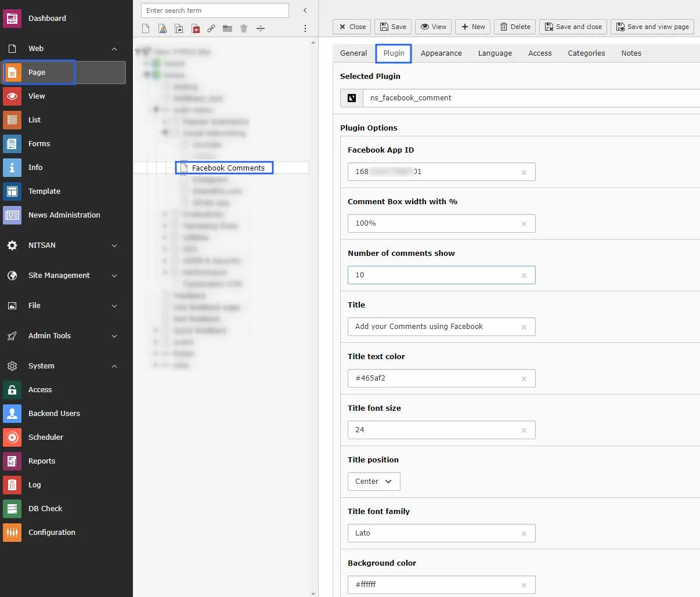Switch to the Categories tab

pos(586,53)
